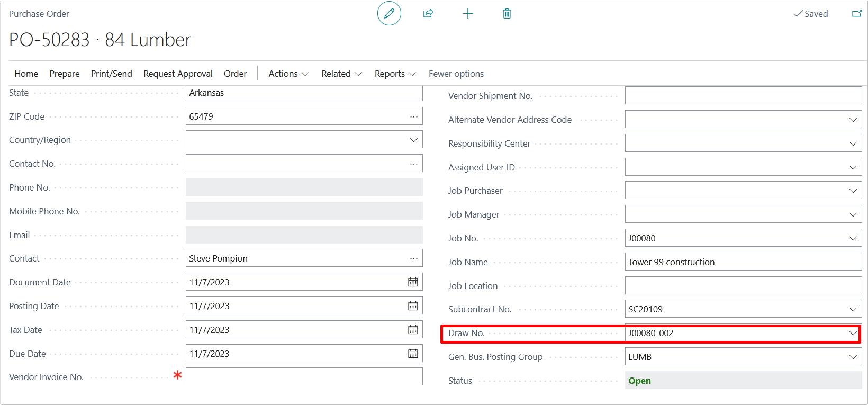The image size is (868, 405).
Task: Switch to the Prepare tab
Action: tap(65, 74)
